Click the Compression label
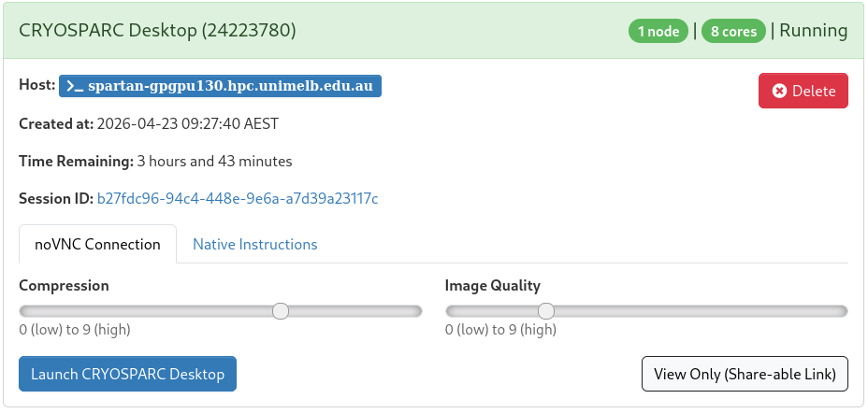This screenshot has height=413, width=868. [x=64, y=286]
